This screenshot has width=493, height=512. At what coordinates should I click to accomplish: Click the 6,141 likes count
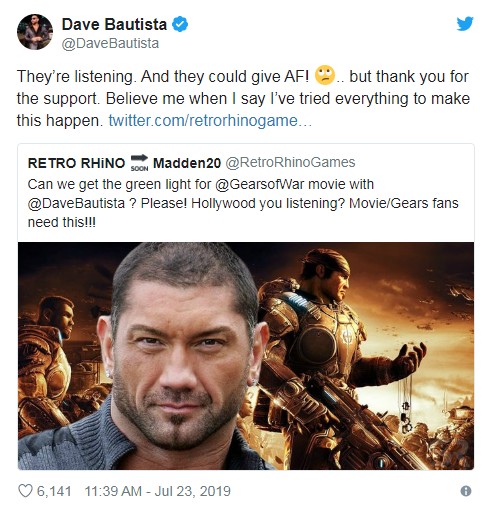pos(54,491)
